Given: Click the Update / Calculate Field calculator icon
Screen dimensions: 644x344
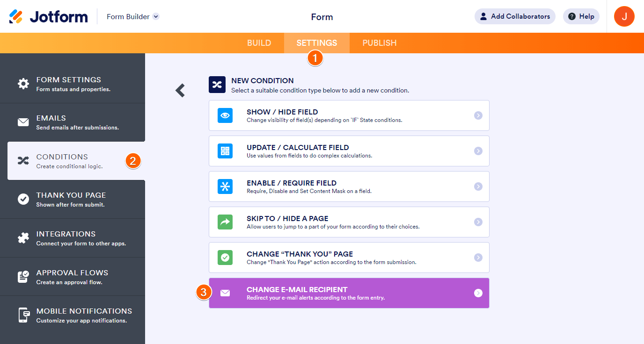Looking at the screenshot, I should coord(225,151).
